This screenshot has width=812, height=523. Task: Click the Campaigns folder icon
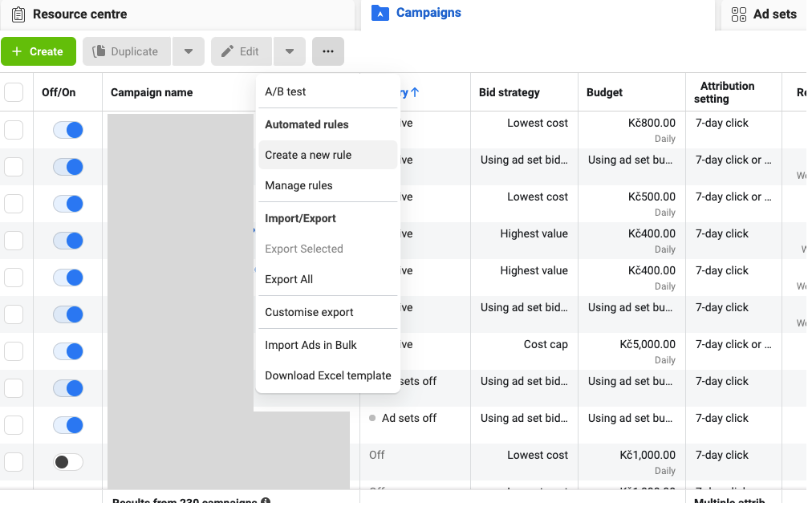coord(380,13)
